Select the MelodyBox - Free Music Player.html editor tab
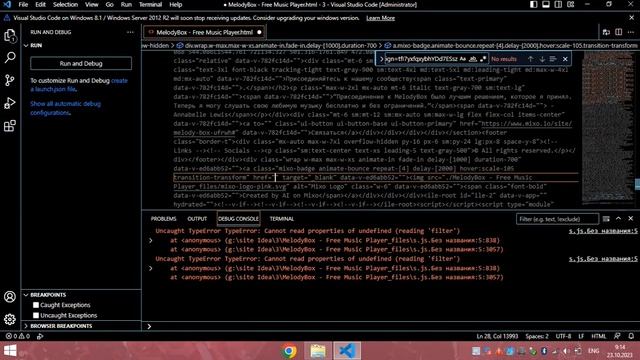 point(204,32)
